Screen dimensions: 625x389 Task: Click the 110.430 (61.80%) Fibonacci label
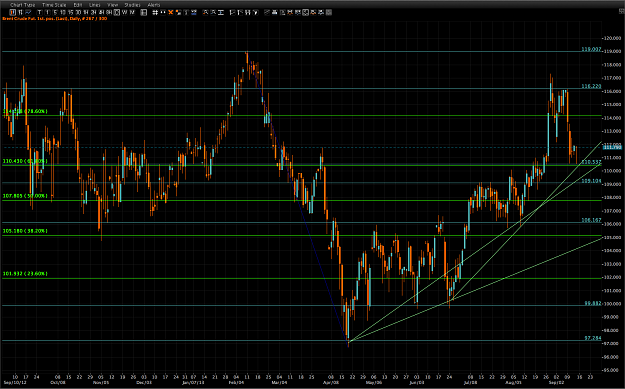25,161
